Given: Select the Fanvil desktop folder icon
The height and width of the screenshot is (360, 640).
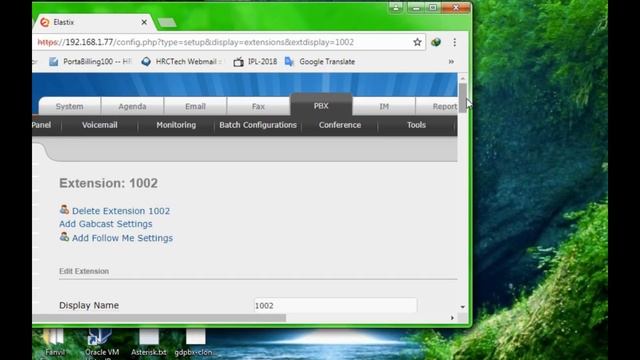Looking at the screenshot, I should [x=54, y=343].
